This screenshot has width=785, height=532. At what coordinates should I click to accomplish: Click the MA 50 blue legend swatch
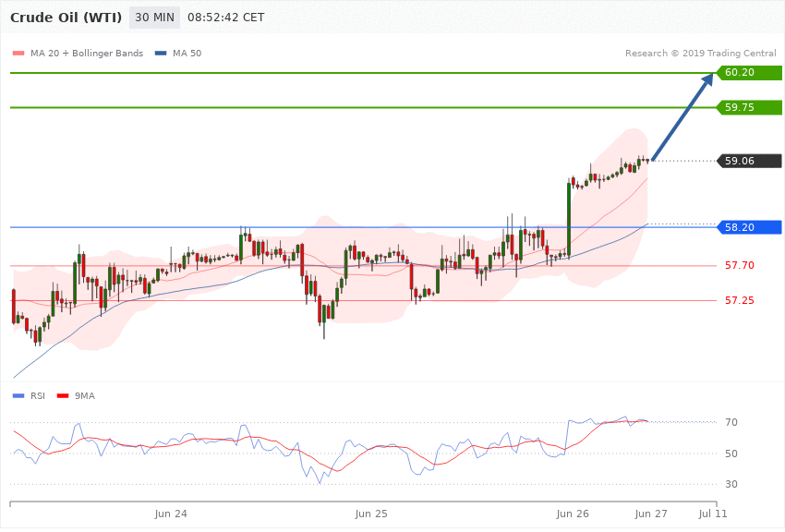pos(161,54)
